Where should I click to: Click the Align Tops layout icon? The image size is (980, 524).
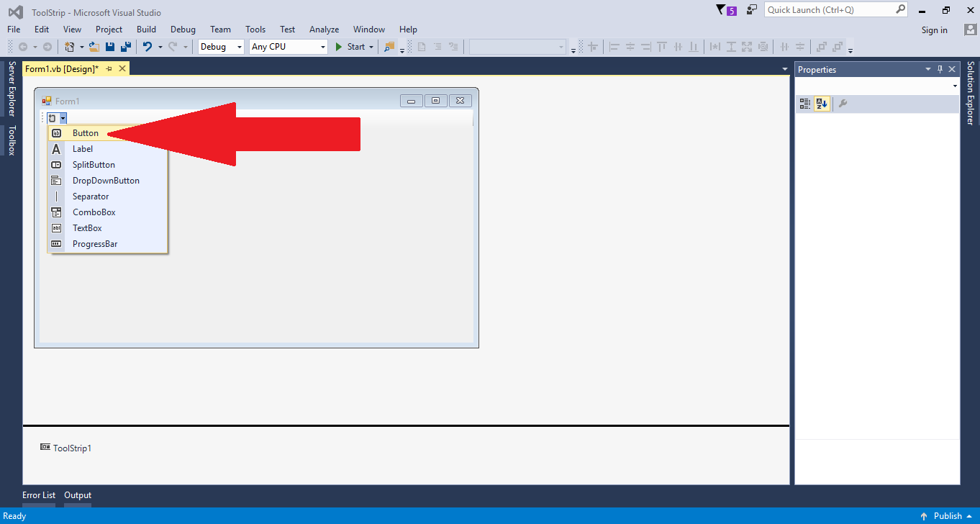[x=662, y=47]
